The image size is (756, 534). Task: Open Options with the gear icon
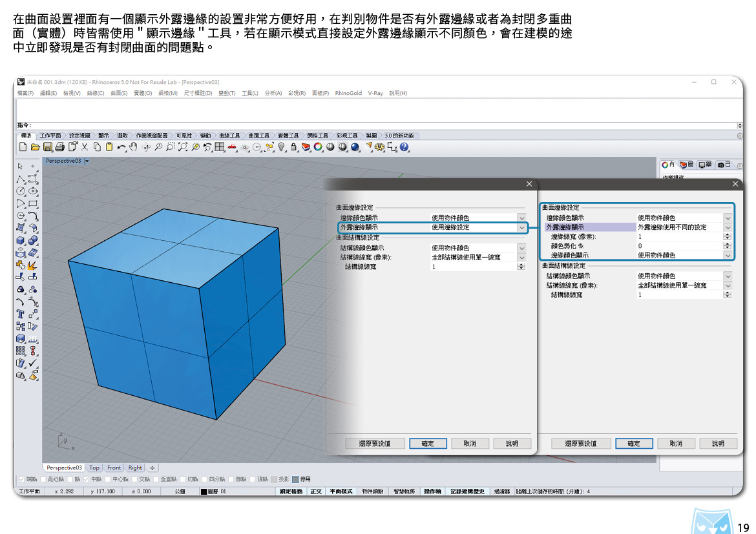coord(380,147)
